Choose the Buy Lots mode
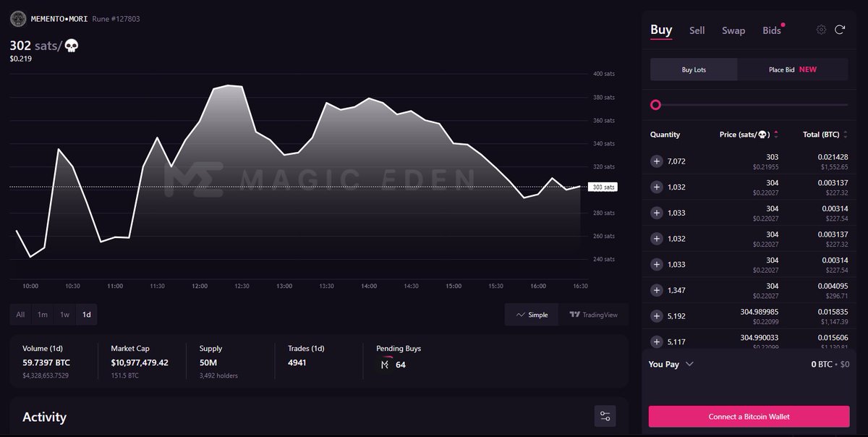868x437 pixels. 694,69
